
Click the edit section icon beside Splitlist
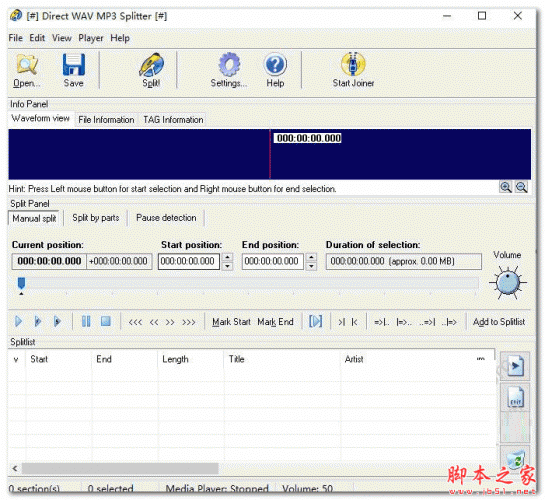515,398
